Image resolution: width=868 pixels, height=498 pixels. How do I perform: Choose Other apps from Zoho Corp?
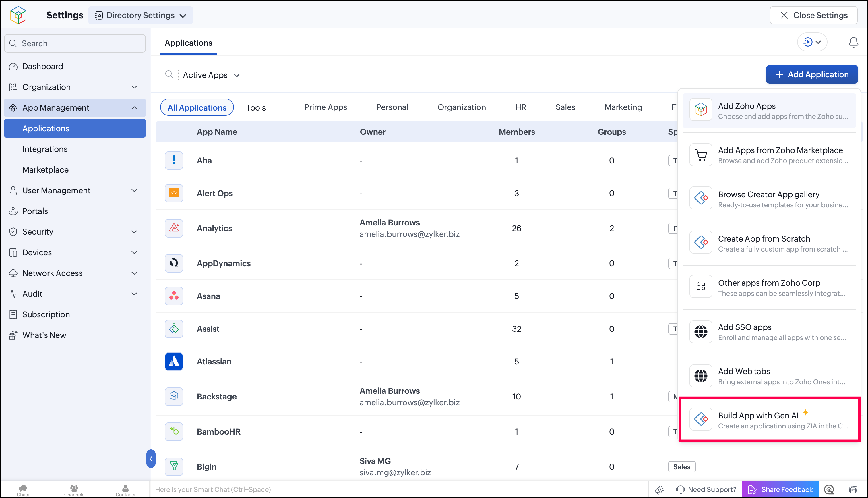(x=769, y=288)
